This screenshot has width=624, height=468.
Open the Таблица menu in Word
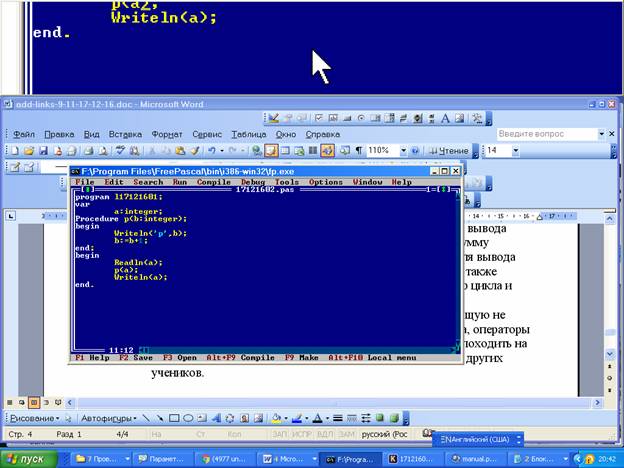coord(249,135)
